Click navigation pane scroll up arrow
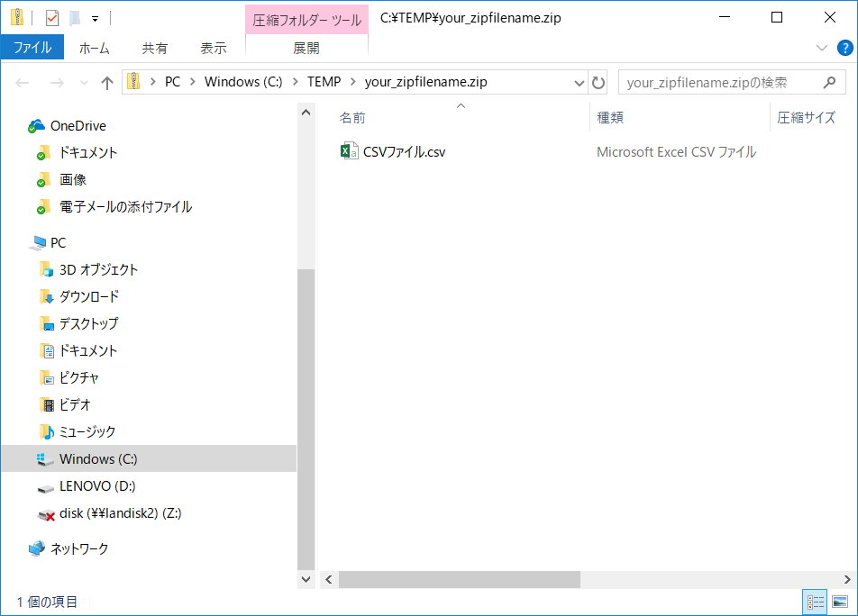Screen dimensions: 858x616 (306, 113)
